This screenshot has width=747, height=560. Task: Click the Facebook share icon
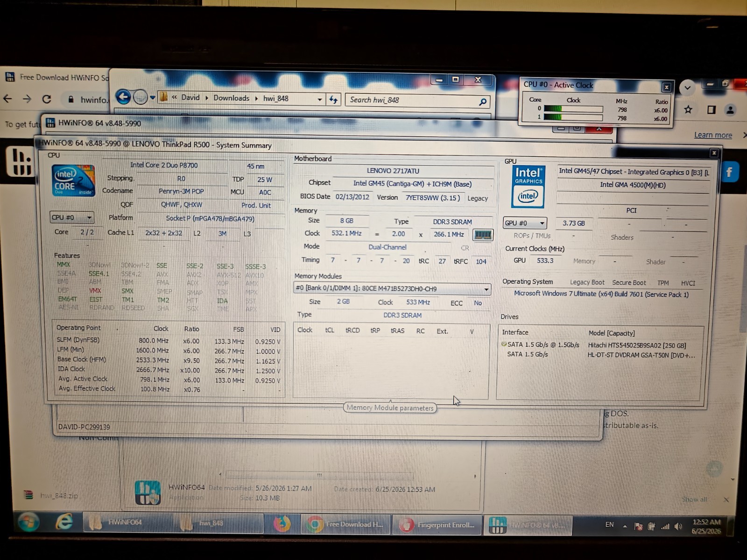click(730, 172)
